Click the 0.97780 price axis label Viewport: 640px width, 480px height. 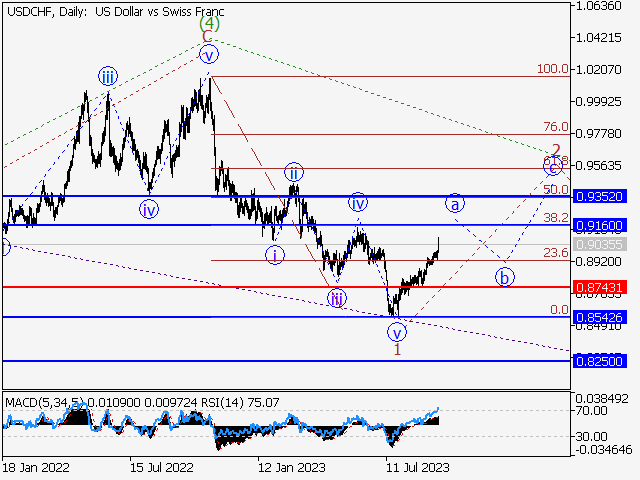(598, 133)
